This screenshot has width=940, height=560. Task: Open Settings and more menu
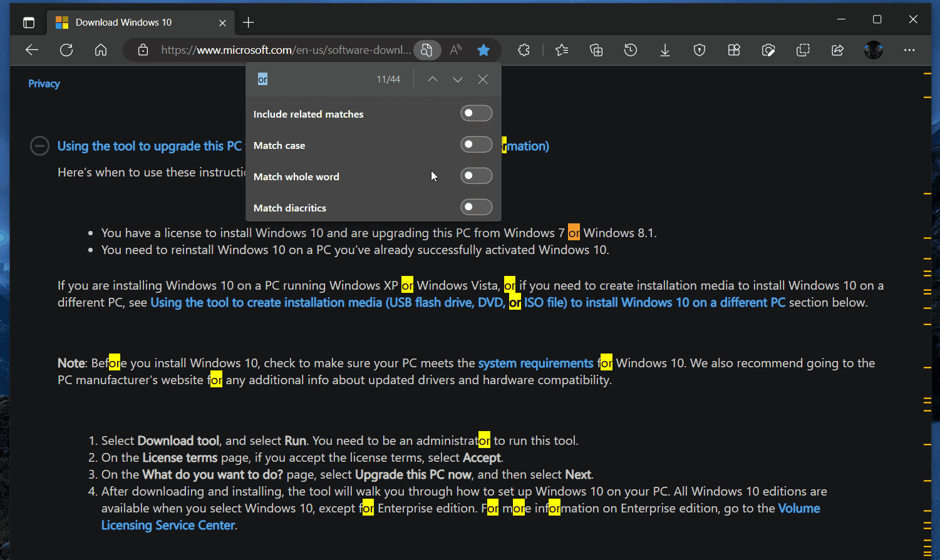pos(909,50)
